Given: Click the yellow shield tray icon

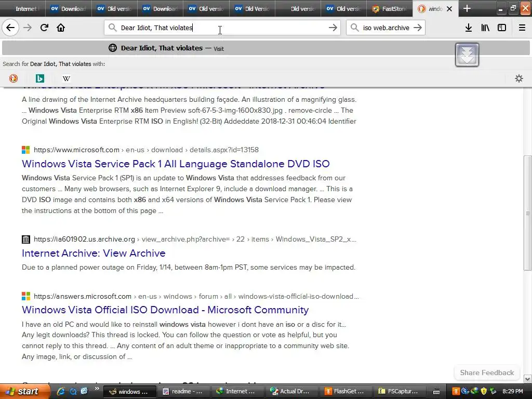Looking at the screenshot, I should [x=484, y=391].
